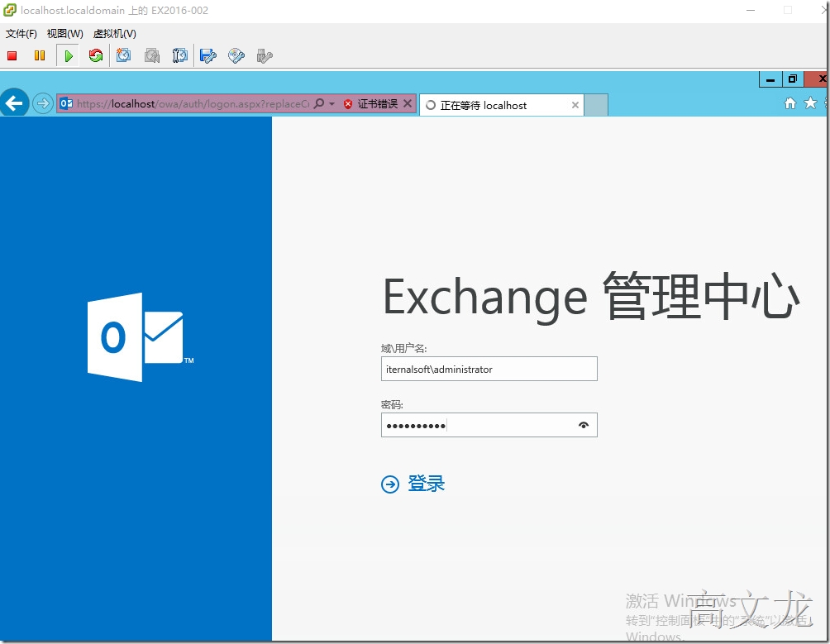Screen dimensions: 830x644
Task: Stop the virtual machine with red square
Action: [12, 55]
